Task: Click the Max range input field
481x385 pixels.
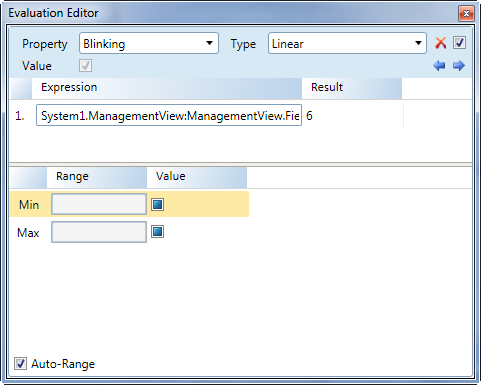Action: tap(99, 232)
